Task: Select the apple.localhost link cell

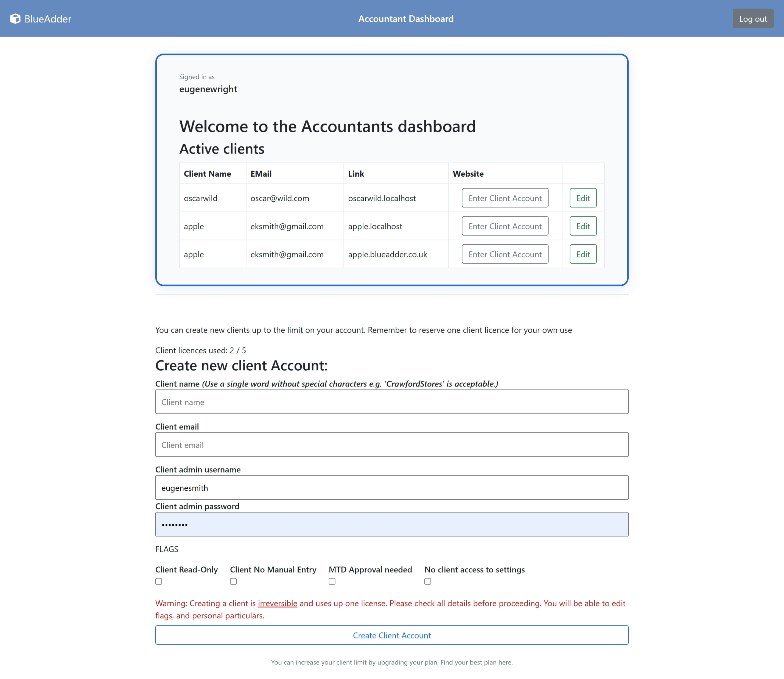Action: click(x=396, y=226)
